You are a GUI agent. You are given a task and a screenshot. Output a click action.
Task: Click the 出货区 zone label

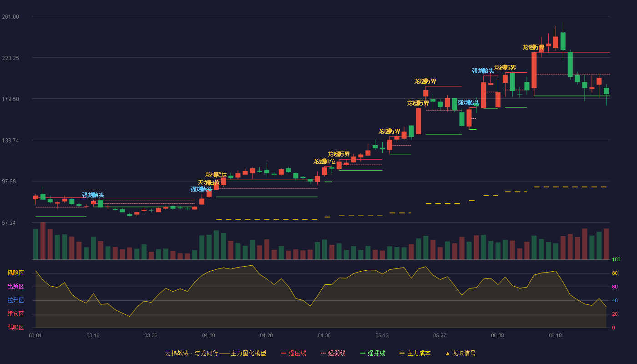15,287
